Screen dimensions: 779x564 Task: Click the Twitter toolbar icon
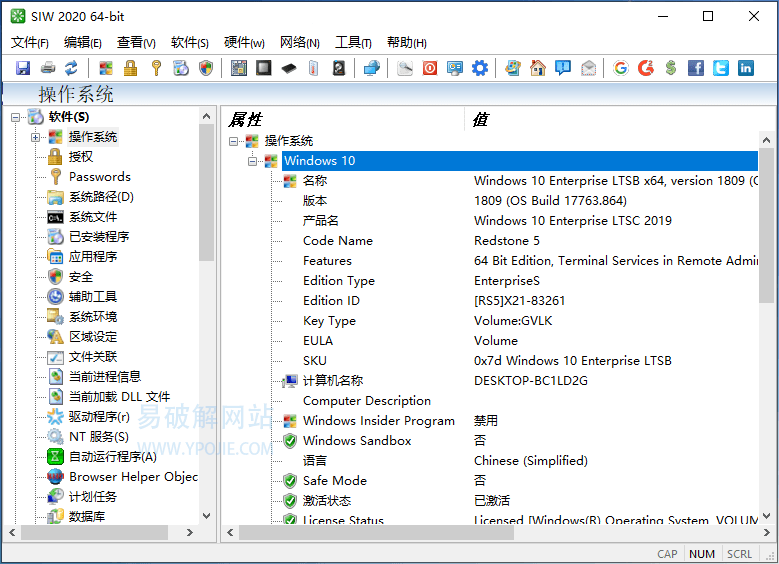720,68
